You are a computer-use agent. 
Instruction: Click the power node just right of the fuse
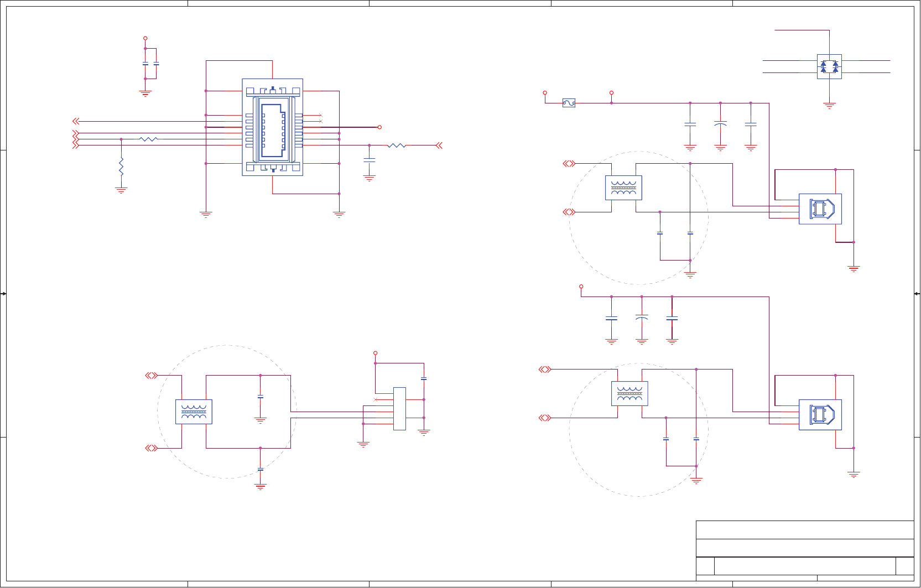(x=611, y=93)
